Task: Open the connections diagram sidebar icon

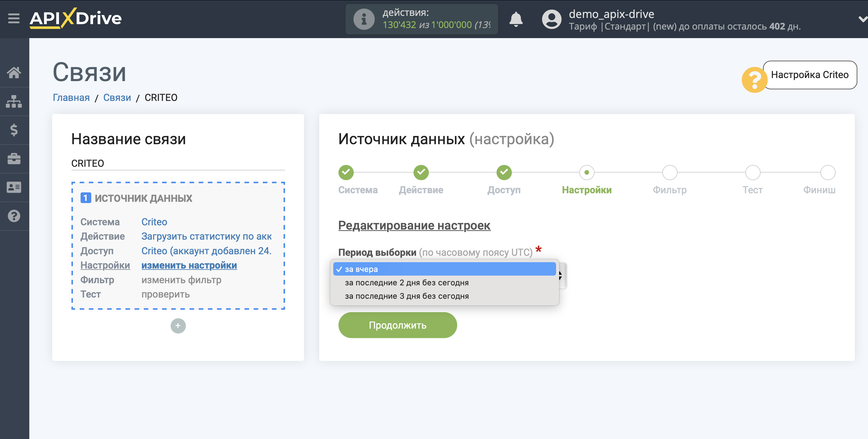Action: [x=14, y=101]
